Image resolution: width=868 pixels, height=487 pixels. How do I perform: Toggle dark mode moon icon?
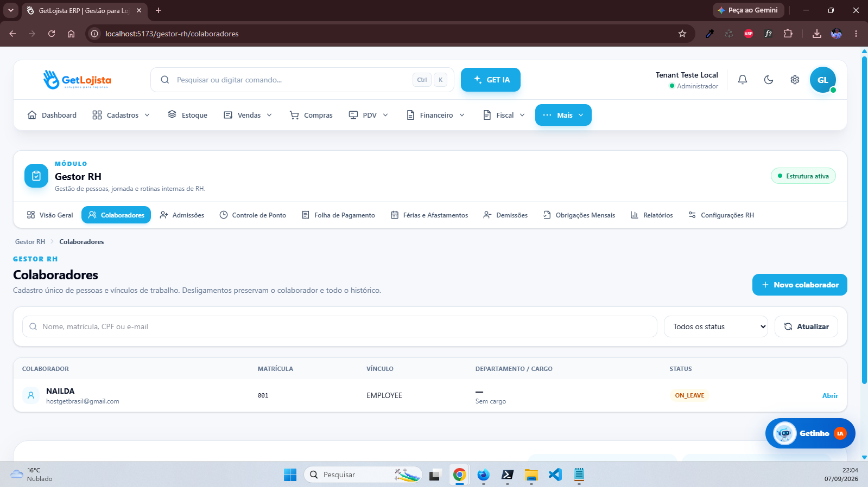tap(769, 80)
